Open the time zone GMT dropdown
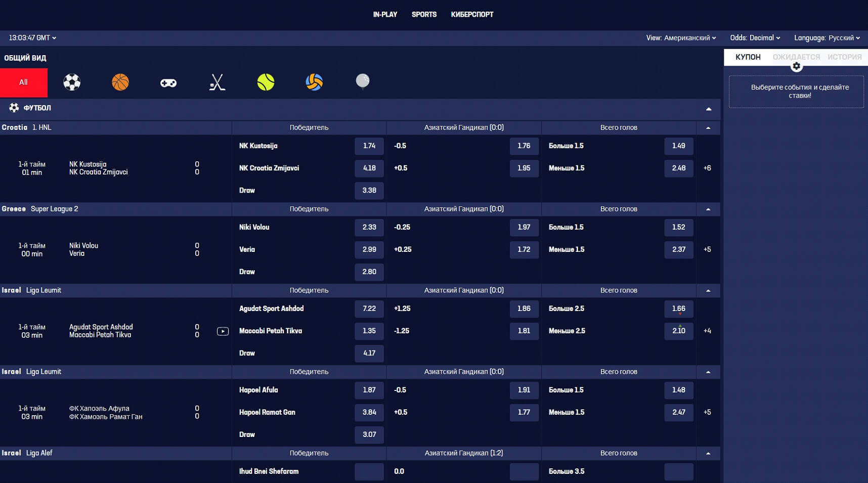 click(x=32, y=38)
